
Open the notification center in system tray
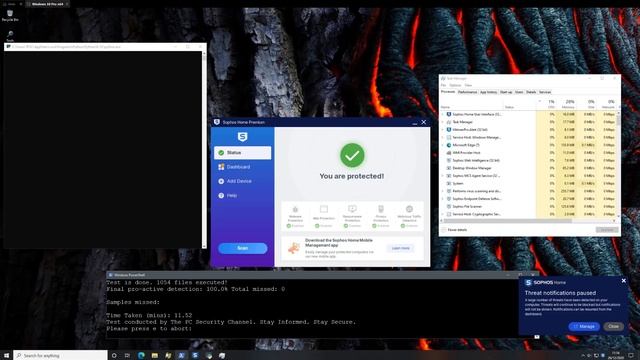[x=631, y=356]
